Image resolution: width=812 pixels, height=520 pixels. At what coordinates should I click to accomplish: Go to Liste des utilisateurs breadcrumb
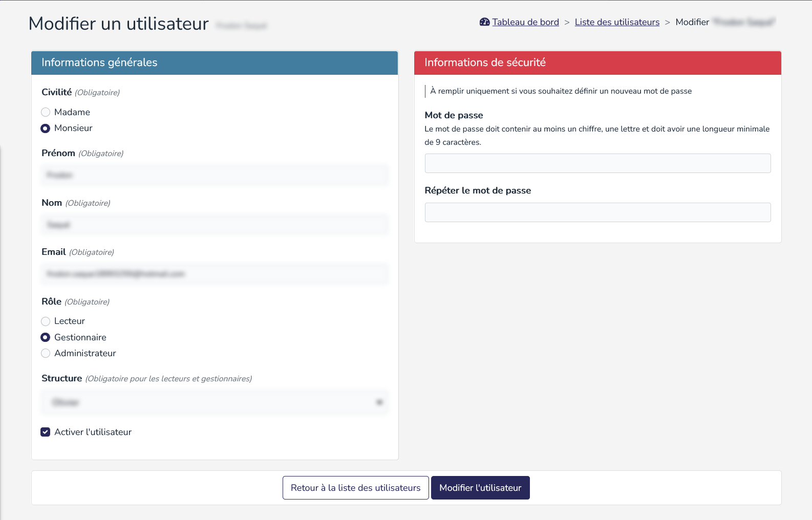tap(617, 22)
